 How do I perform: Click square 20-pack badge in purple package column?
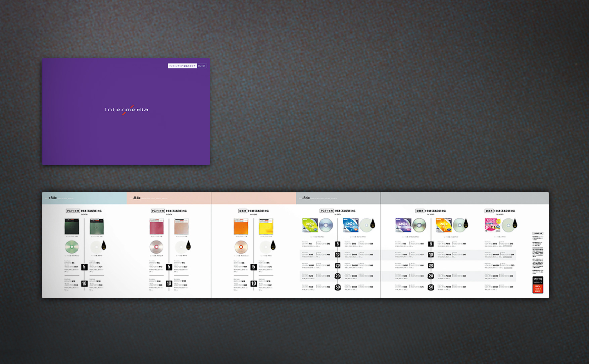[x=431, y=265]
